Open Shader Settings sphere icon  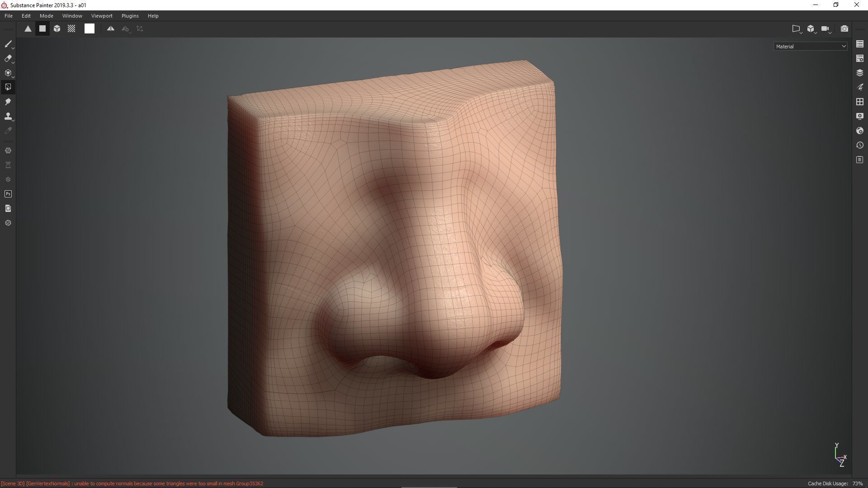pos(860,131)
